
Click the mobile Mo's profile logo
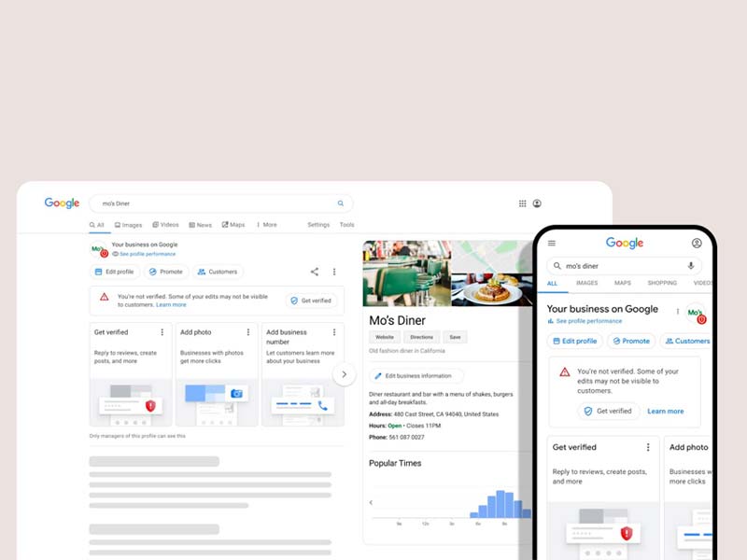696,314
